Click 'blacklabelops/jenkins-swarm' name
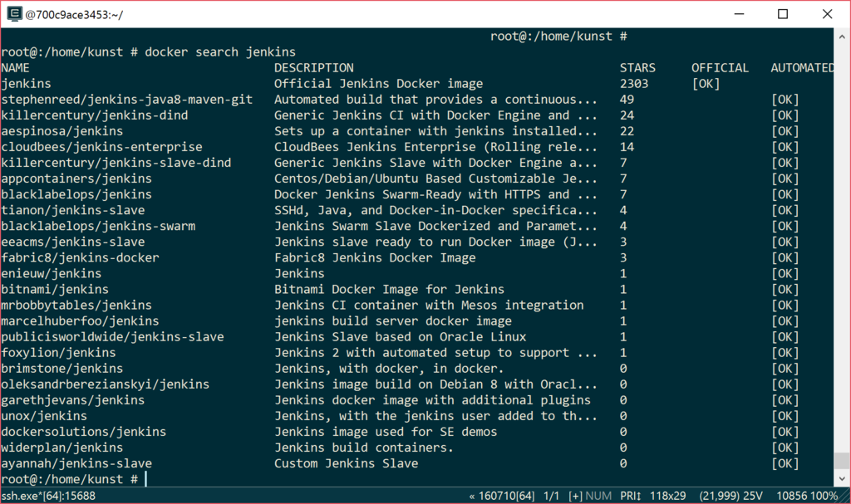851x504 pixels. coord(98,226)
